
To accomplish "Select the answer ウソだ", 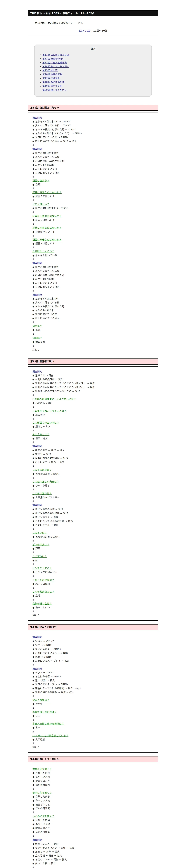I will click(x=39, y=704).
